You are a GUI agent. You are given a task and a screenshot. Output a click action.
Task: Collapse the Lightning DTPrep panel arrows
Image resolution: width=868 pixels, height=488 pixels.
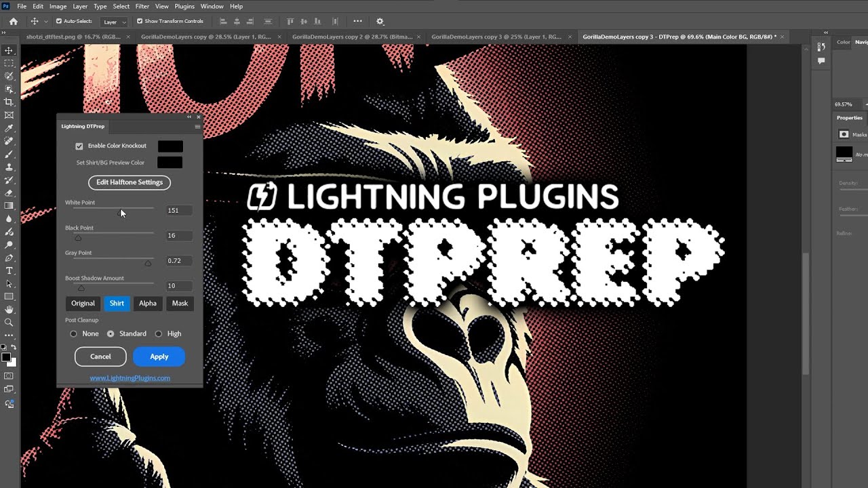(189, 117)
